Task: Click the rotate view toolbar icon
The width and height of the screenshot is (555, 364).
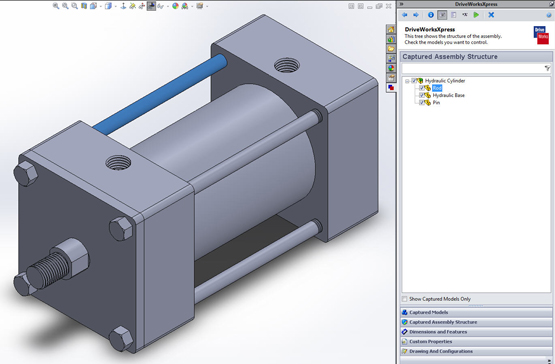Action: (142, 6)
